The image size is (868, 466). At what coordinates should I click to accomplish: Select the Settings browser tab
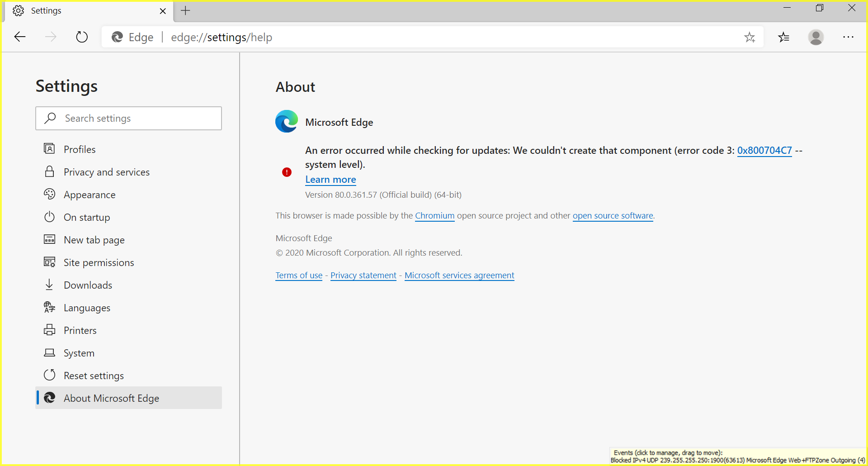[88, 11]
